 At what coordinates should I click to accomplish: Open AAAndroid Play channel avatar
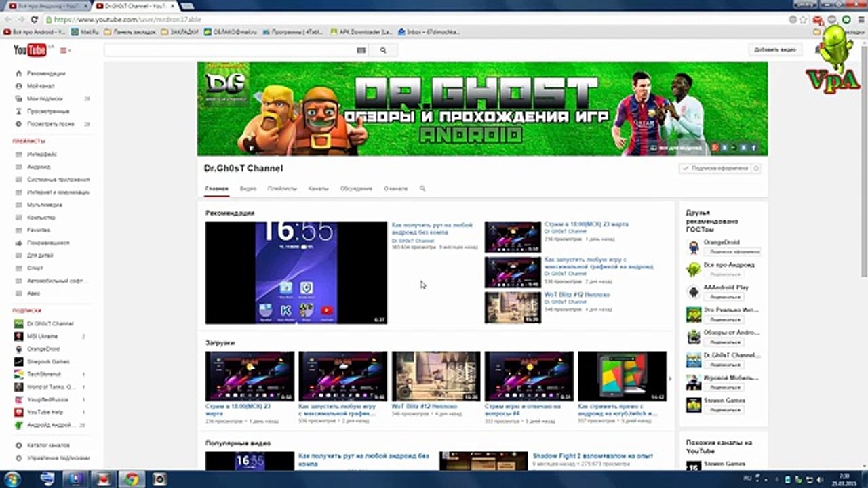(693, 292)
